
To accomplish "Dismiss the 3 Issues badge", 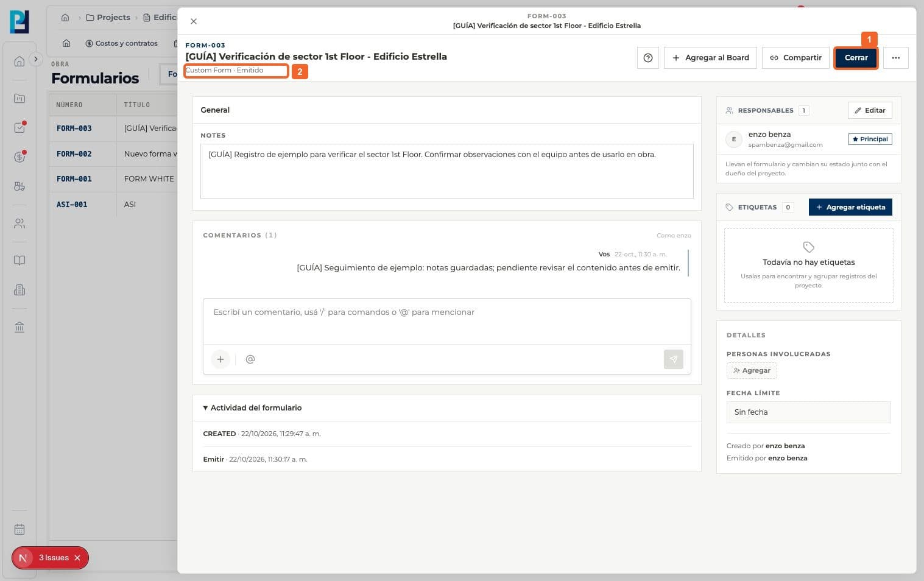I will pos(77,558).
